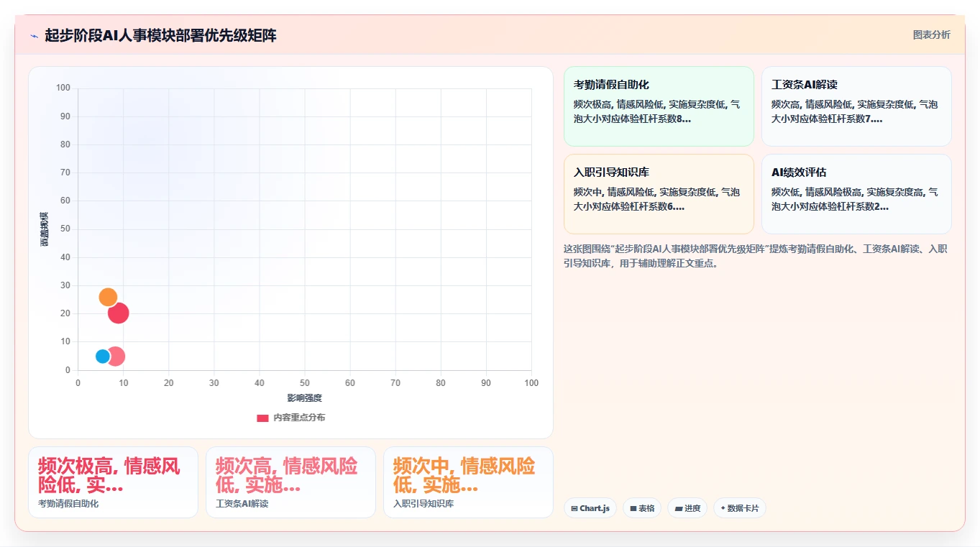Viewport: 980px width, 547px height.
Task: Select the pink bubble beside the blue bubble
Action: (x=116, y=356)
